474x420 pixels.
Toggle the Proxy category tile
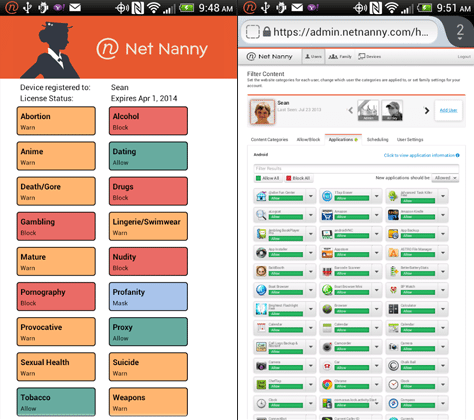148,332
